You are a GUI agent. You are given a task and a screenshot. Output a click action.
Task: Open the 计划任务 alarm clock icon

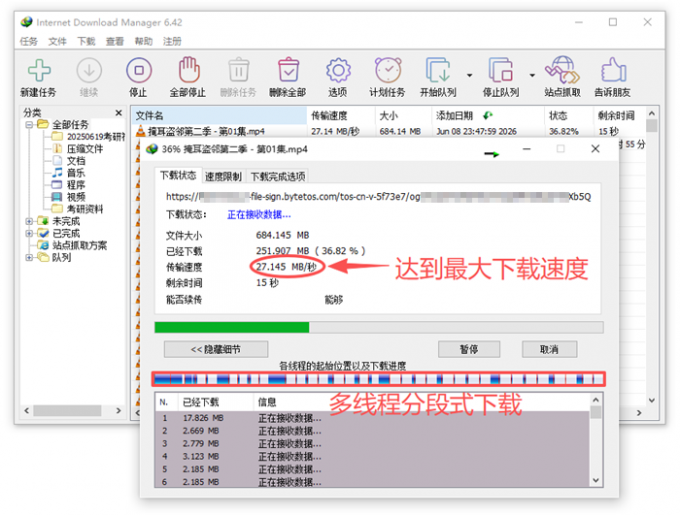[388, 70]
